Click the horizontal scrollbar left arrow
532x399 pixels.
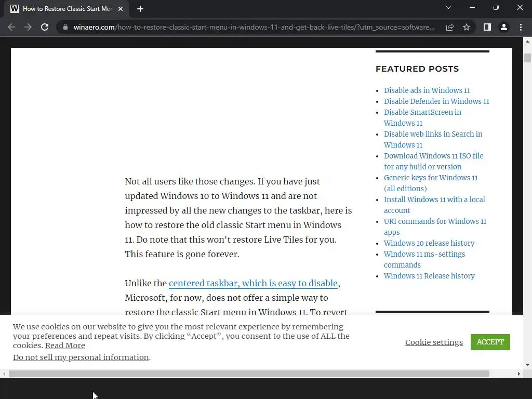[4, 374]
